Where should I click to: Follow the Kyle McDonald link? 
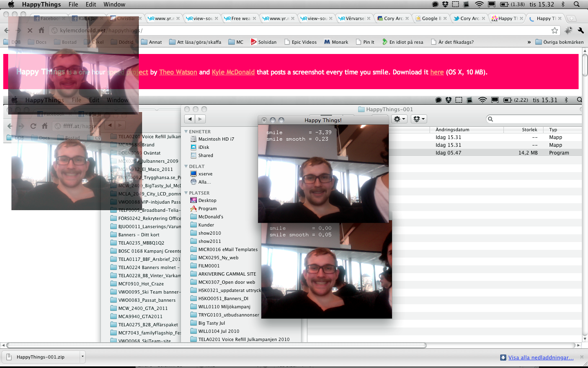tap(233, 72)
